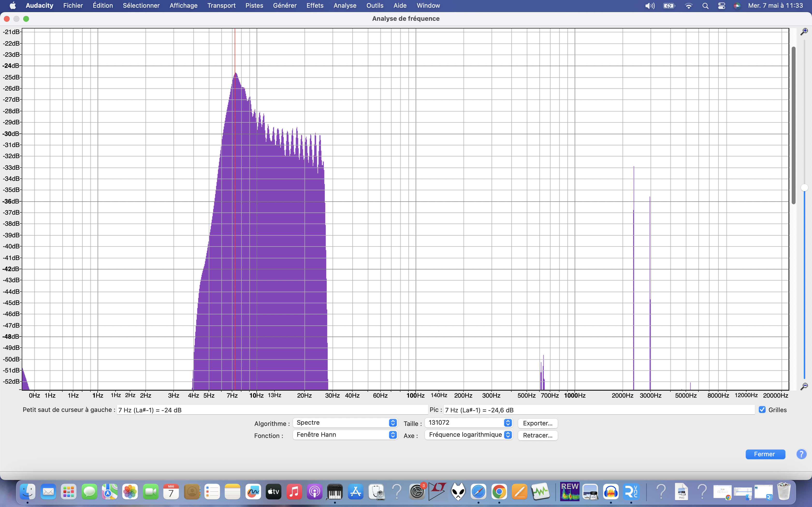Open Audacity from the dock
Viewport: 812px width, 507px height.
[611, 492]
